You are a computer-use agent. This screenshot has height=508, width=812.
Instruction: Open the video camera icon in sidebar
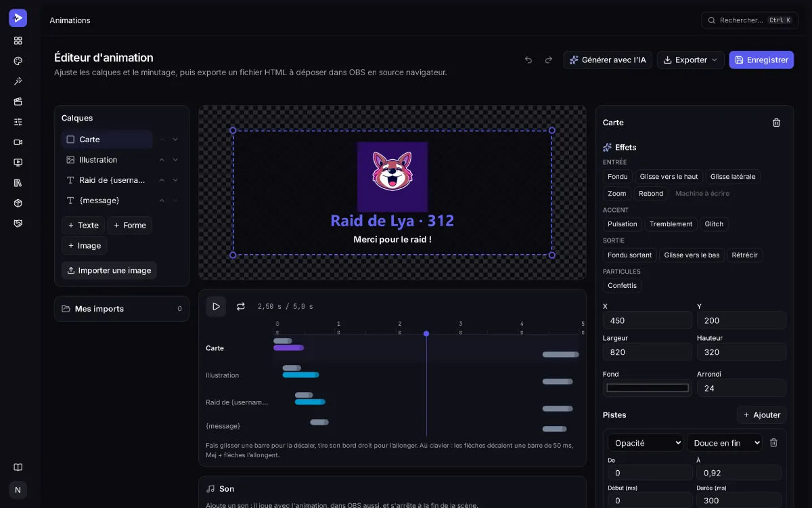pyautogui.click(x=18, y=142)
